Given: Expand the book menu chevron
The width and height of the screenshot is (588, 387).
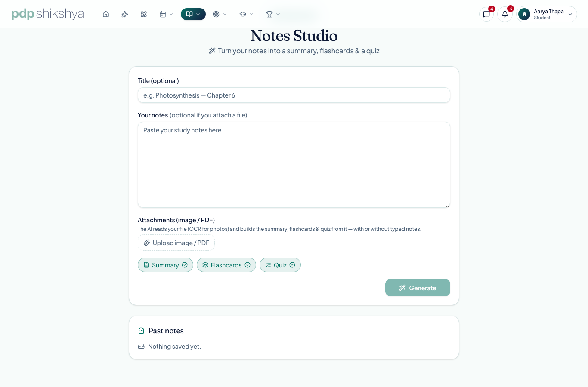Looking at the screenshot, I should pos(198,14).
